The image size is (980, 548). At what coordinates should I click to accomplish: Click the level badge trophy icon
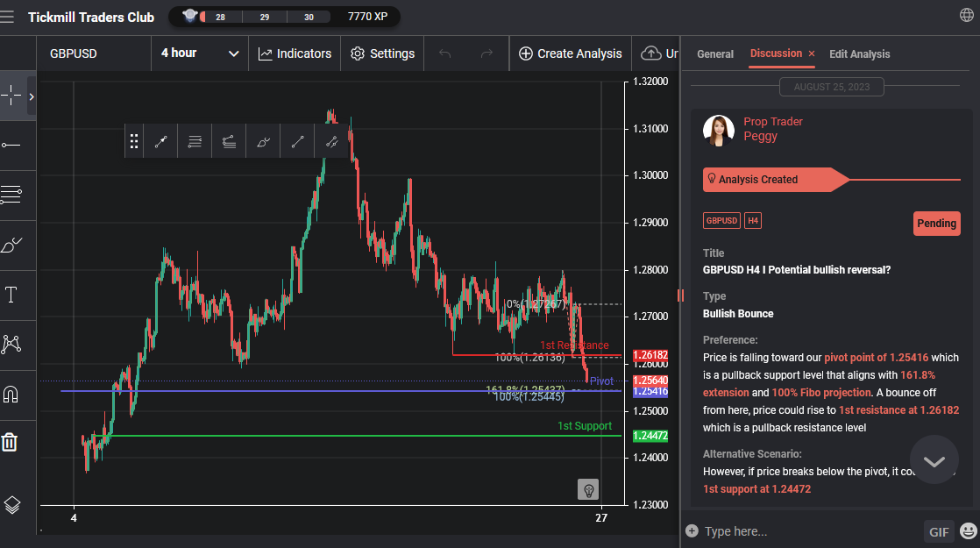[190, 16]
